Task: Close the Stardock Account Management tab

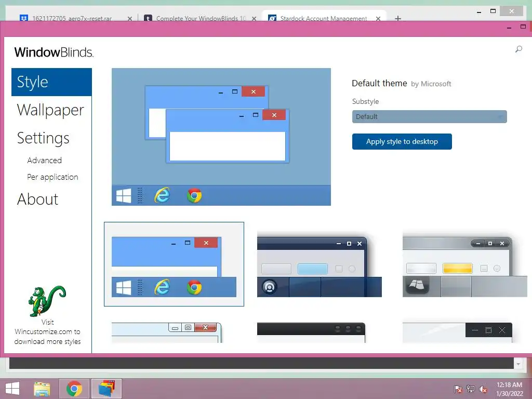Action: (378, 19)
